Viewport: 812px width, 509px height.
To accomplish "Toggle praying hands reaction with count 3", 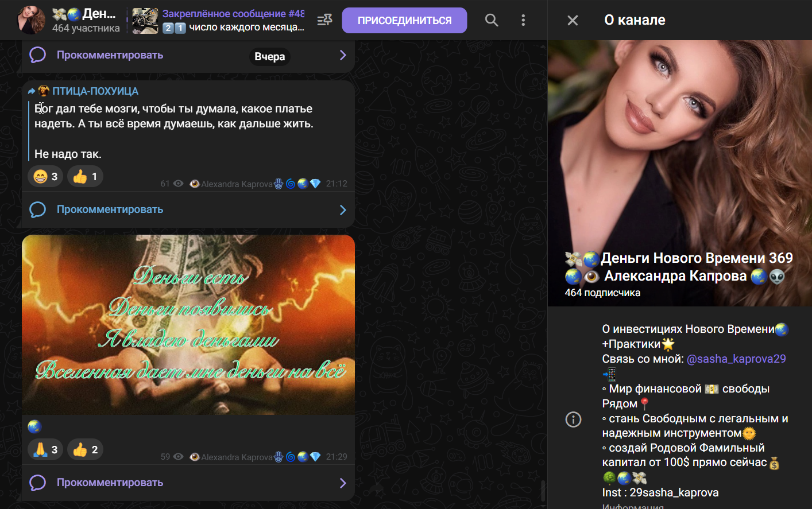I will [x=45, y=449].
